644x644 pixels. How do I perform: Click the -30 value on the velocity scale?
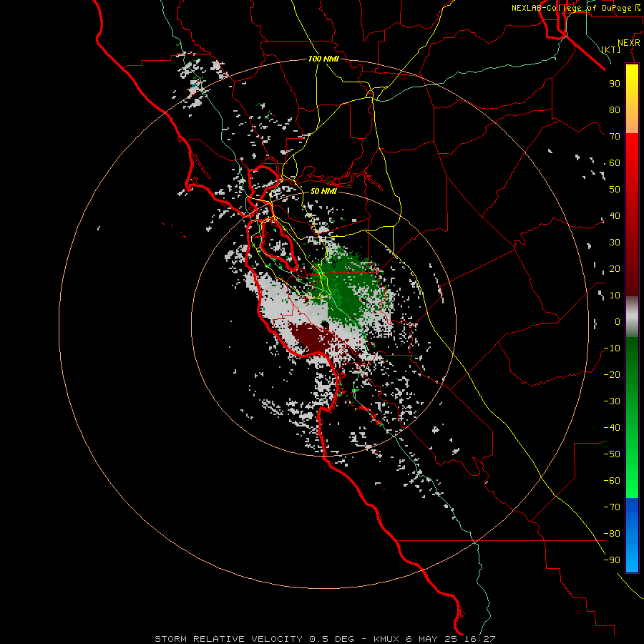point(612,401)
